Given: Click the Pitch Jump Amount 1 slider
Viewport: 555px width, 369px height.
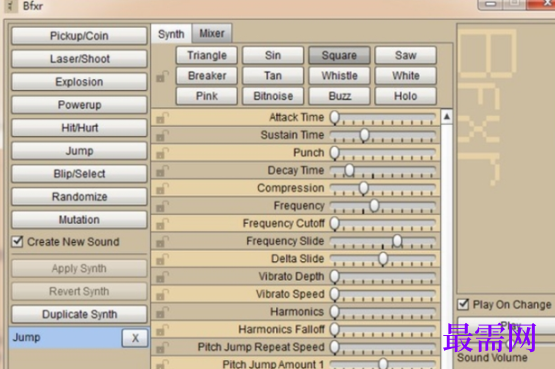Looking at the screenshot, I should click(383, 364).
